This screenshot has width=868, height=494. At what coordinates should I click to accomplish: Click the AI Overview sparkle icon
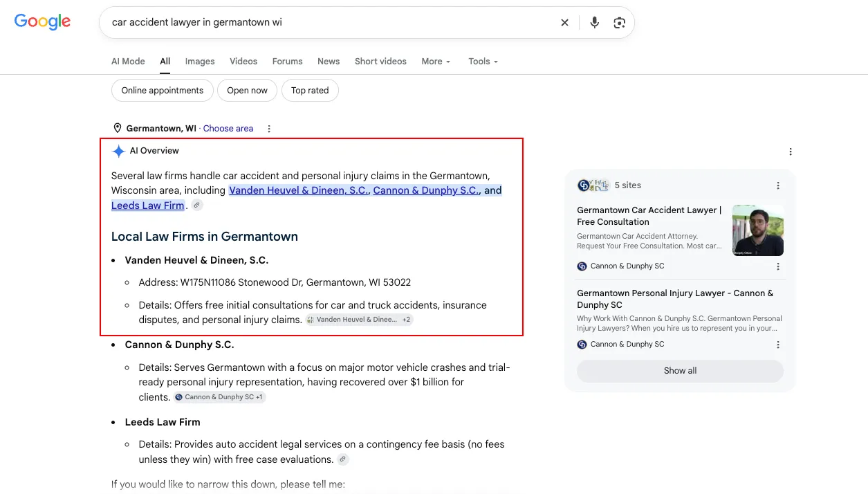coord(118,151)
